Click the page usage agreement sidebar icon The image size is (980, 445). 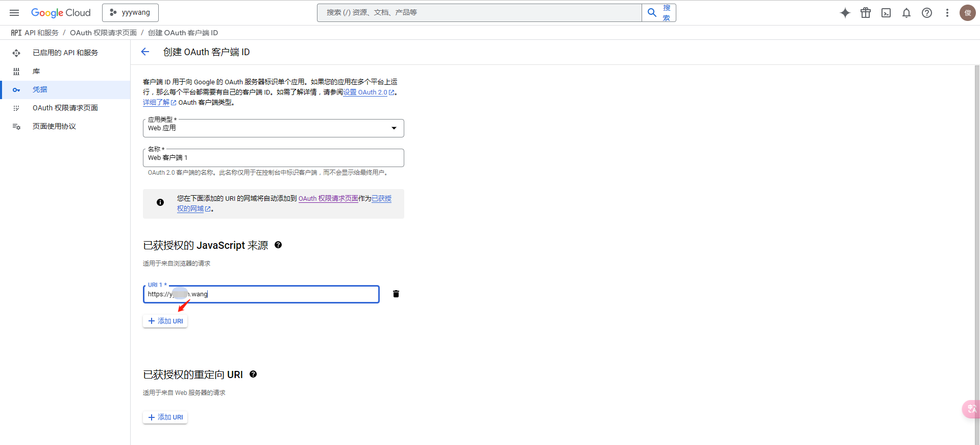[16, 127]
